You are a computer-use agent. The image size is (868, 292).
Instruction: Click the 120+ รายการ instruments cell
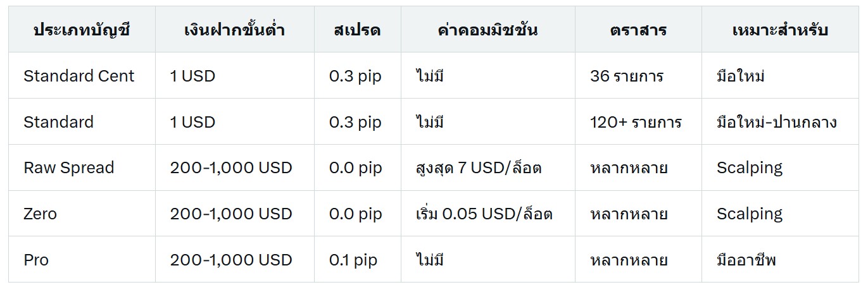638,122
